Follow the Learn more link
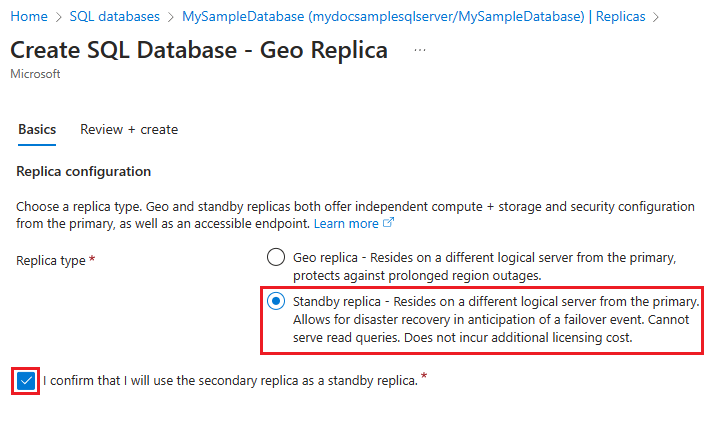 click(346, 223)
